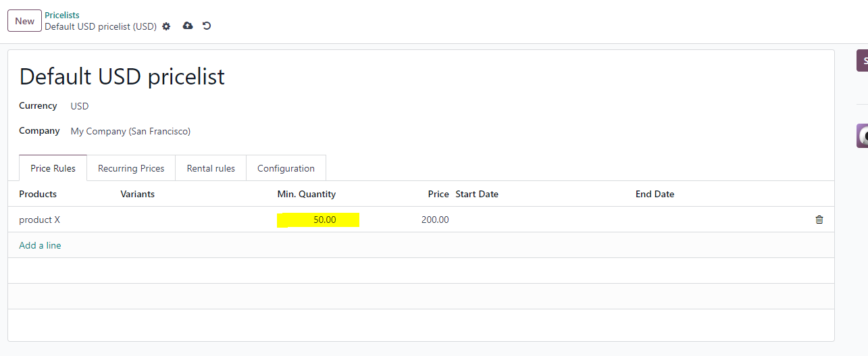Screen dimensions: 868x356
Task: Create a new pricelist with New button
Action: point(24,21)
